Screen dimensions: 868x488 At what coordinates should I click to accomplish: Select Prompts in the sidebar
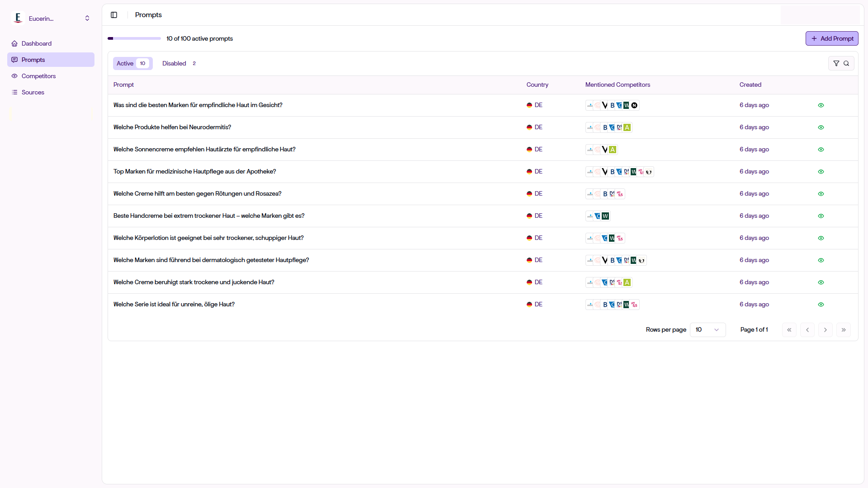click(x=51, y=60)
